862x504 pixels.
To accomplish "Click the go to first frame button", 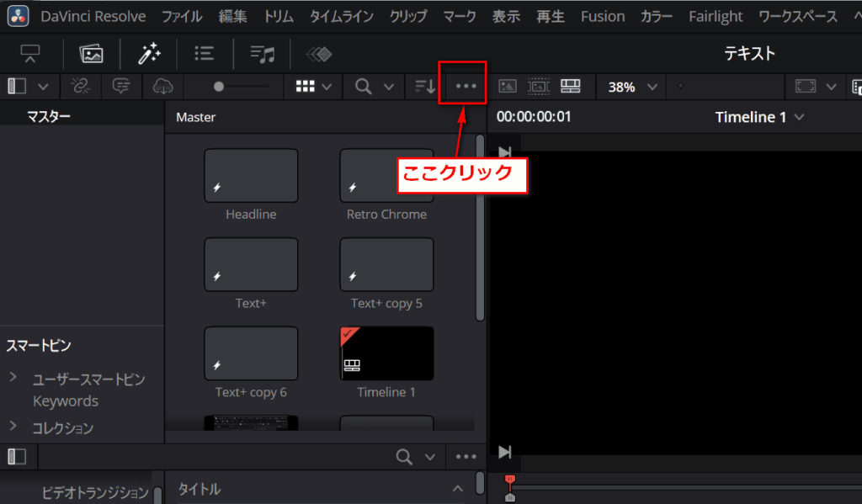I will coord(505,151).
